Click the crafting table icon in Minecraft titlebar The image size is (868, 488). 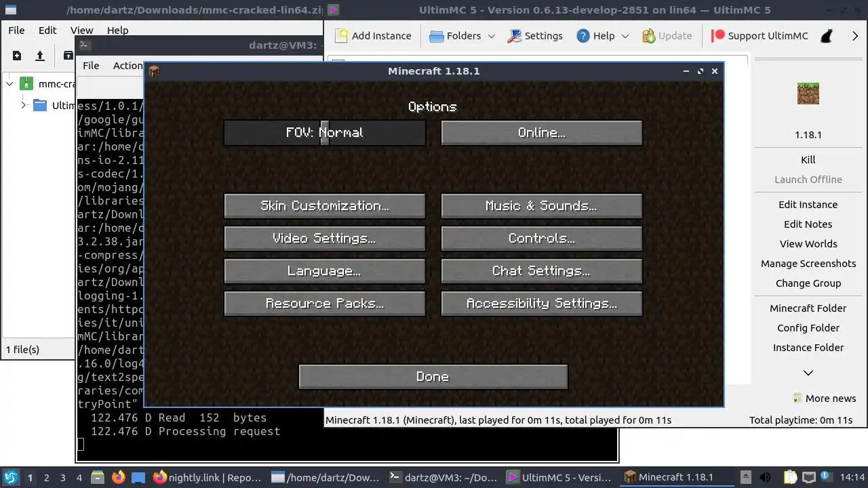tap(154, 71)
